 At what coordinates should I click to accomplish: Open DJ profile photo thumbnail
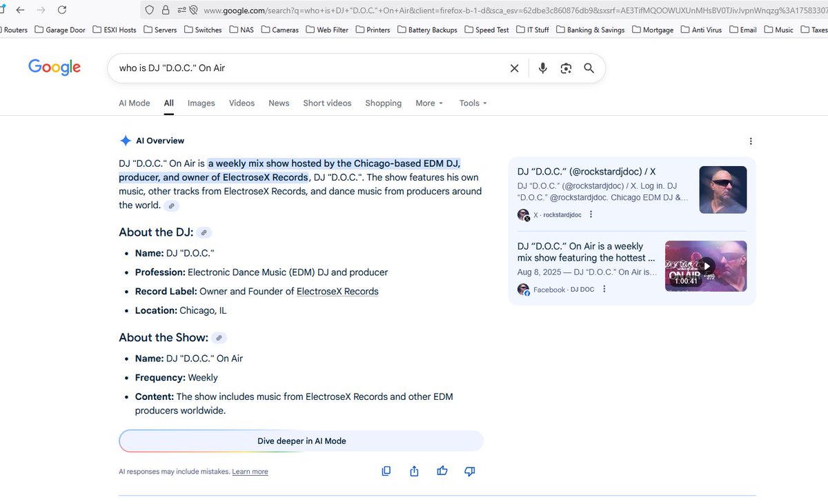pyautogui.click(x=723, y=190)
